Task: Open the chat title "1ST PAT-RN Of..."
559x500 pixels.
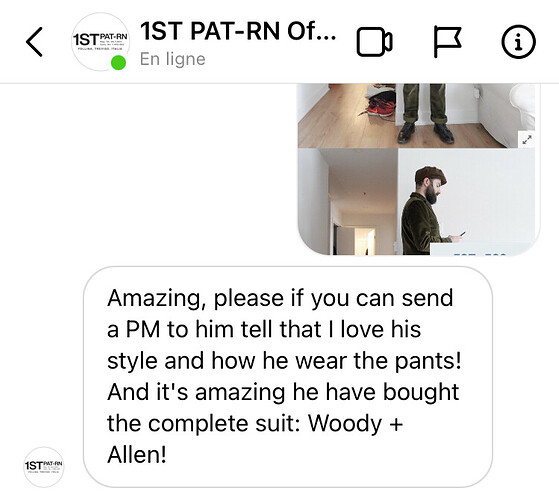Action: pyautogui.click(x=238, y=31)
